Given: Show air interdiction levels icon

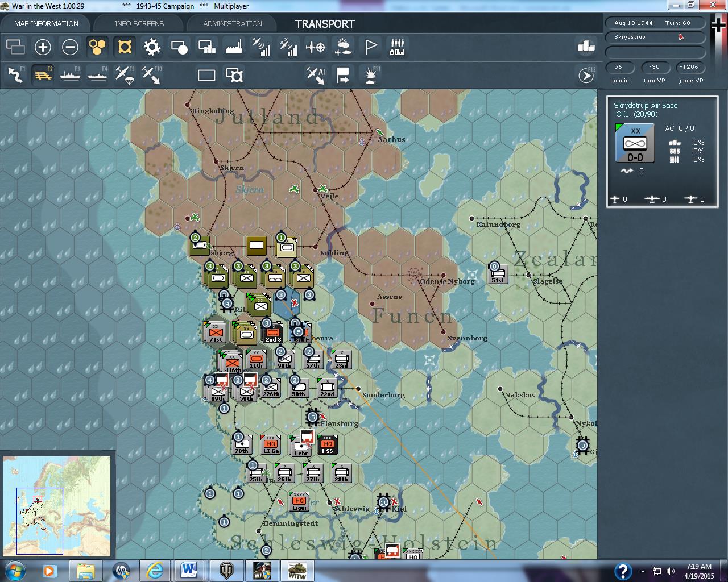Looking at the screenshot, I should point(288,47).
